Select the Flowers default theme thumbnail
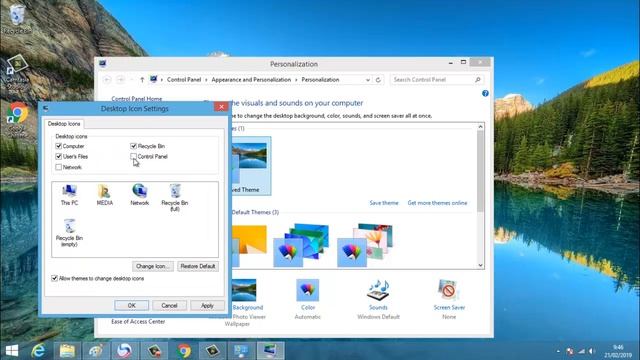This screenshot has width=640, height=360. 365,244
